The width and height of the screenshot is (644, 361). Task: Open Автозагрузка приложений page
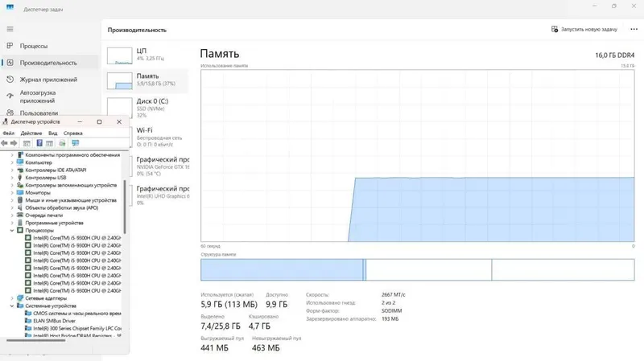(50, 96)
